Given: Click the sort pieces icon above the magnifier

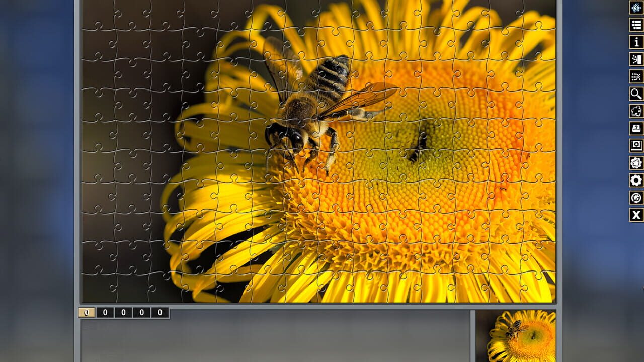Looking at the screenshot, I should click(636, 76).
